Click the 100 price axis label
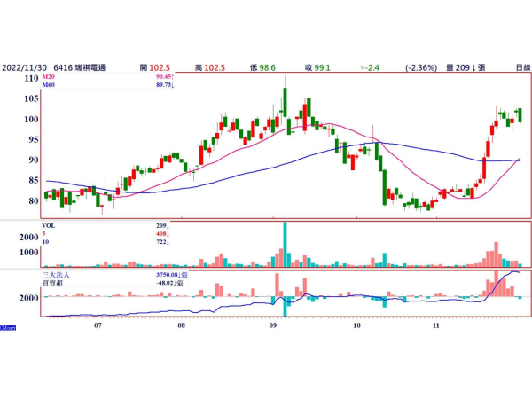Screen dimensions: 532x399 (31, 119)
